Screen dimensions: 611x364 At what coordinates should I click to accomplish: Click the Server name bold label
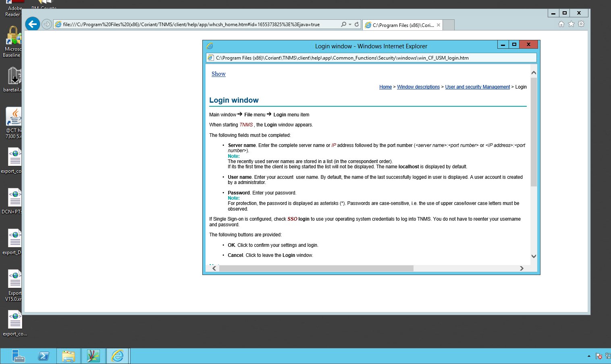[x=242, y=145]
